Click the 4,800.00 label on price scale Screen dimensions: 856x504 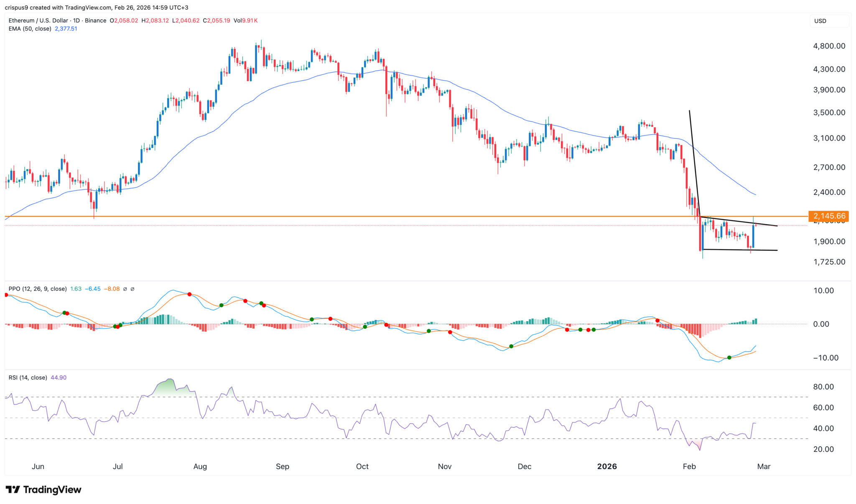829,46
